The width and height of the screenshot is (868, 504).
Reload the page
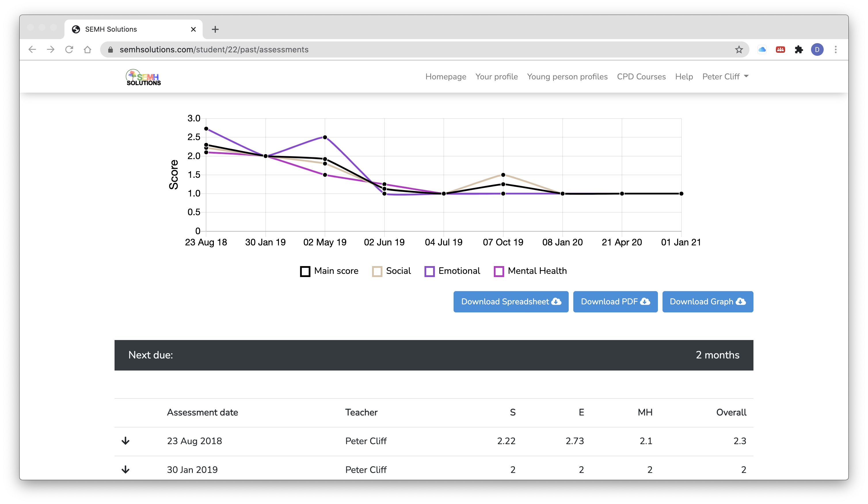coord(69,49)
